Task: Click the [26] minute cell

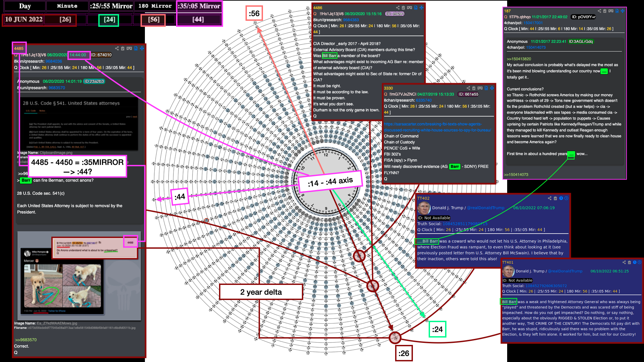Action: (x=65, y=19)
